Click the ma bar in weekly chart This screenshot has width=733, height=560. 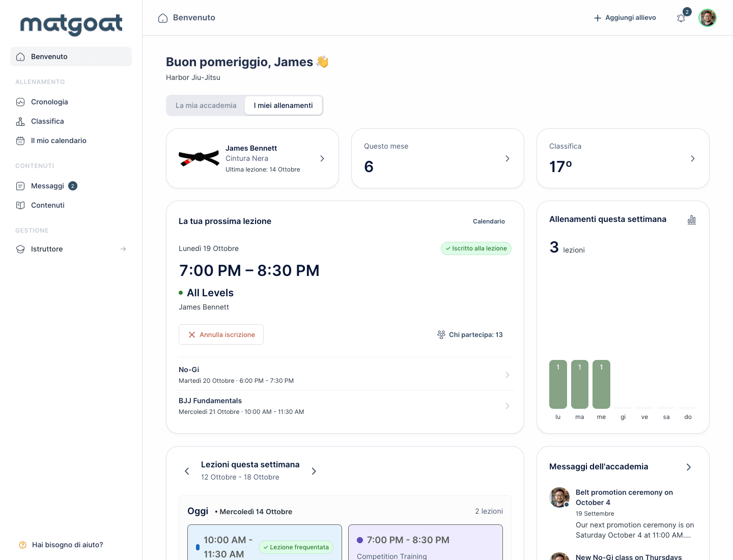click(x=580, y=384)
